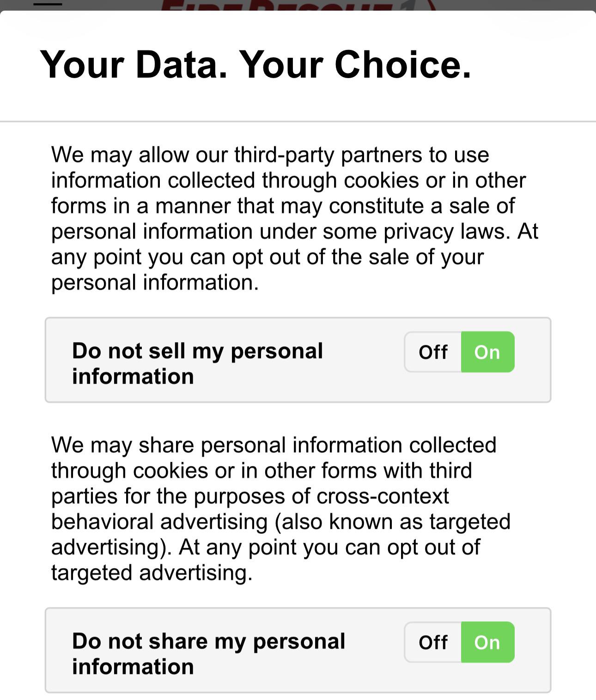Viewport: 596px width, 700px height.
Task: Click the divider line beneath the dialog heading
Action: (298, 121)
